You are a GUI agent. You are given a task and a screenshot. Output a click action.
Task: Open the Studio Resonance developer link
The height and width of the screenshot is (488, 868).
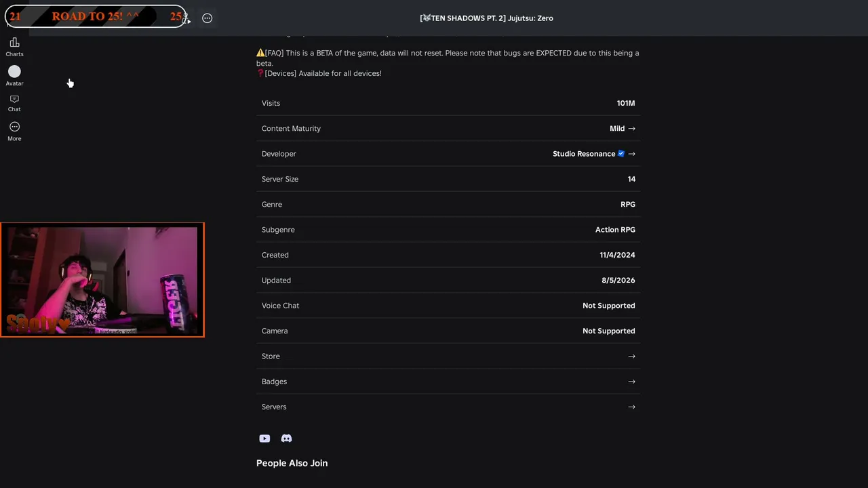tap(584, 154)
